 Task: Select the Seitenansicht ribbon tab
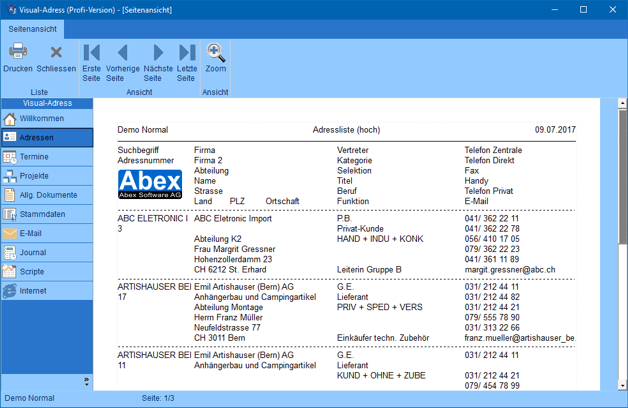[33, 28]
